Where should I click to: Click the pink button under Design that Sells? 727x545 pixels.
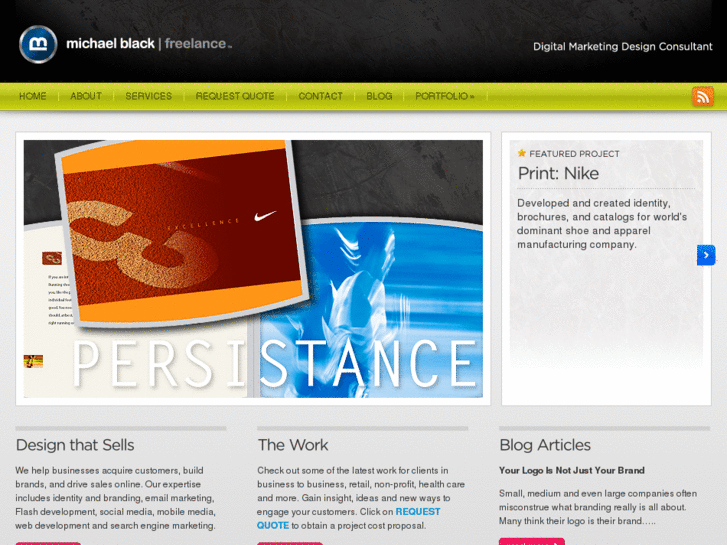tap(48, 544)
